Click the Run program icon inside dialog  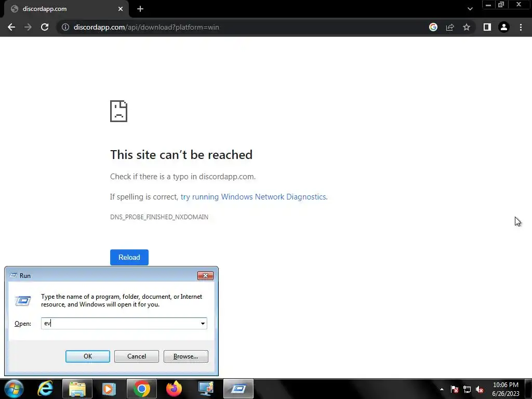(x=23, y=301)
